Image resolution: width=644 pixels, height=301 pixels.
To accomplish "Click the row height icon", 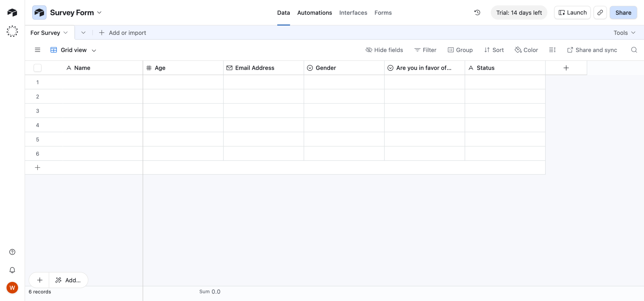I will tap(552, 50).
